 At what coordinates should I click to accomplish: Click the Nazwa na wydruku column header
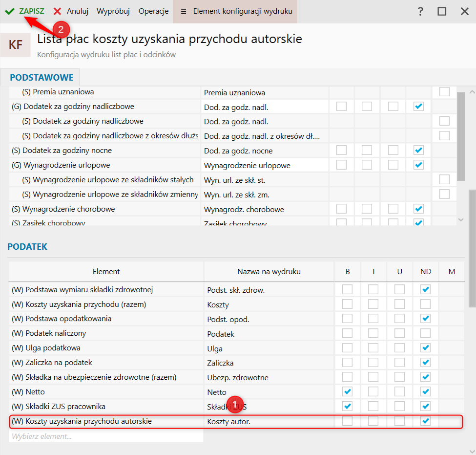tap(269, 271)
